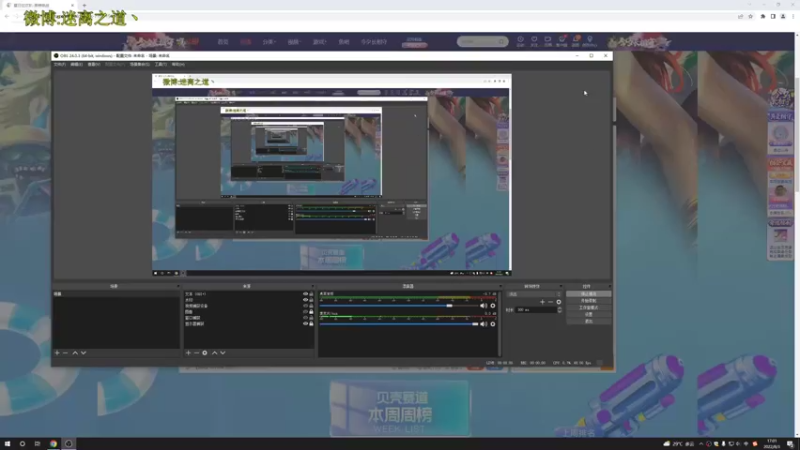Click the Chrome bookmark star icon
Viewport: 800px width, 450px height.
(751, 16)
